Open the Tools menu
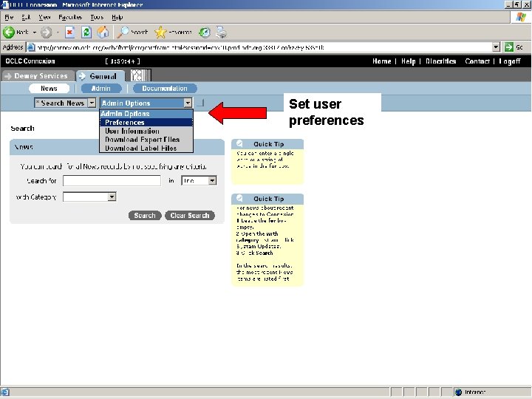The width and height of the screenshot is (532, 399). tap(97, 17)
